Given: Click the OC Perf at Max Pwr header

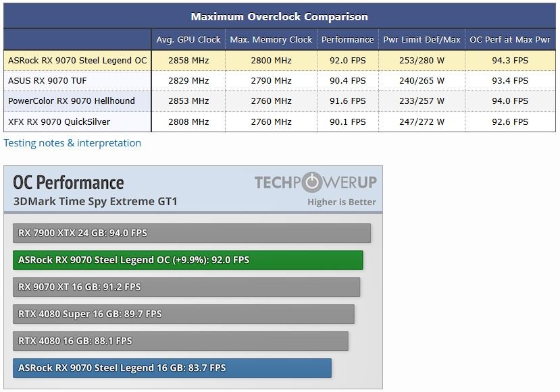Looking at the screenshot, I should tap(510, 40).
